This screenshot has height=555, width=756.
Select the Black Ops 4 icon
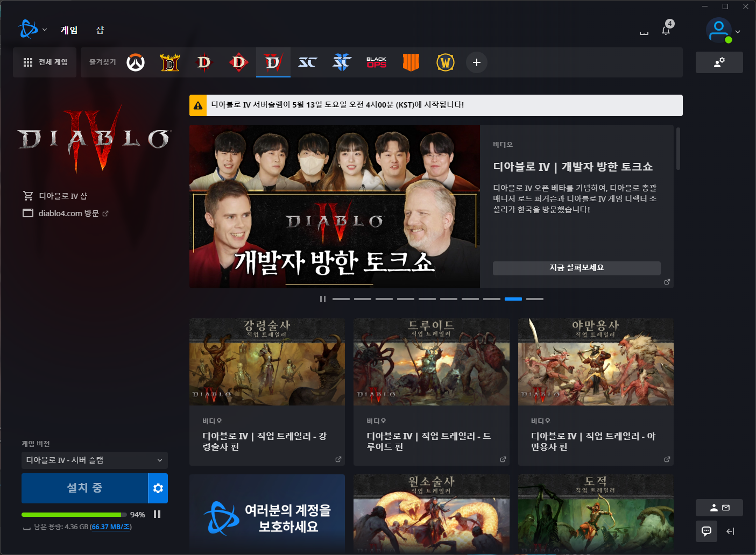click(411, 62)
